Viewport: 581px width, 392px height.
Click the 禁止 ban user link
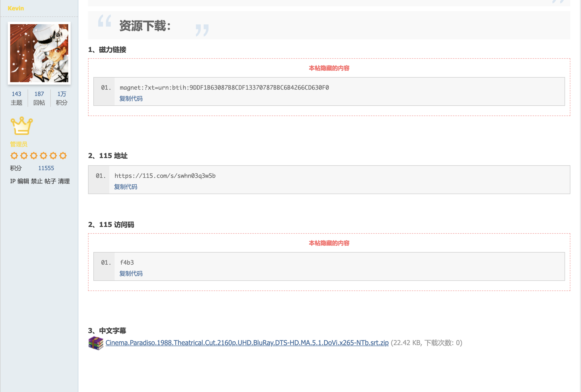pos(37,181)
